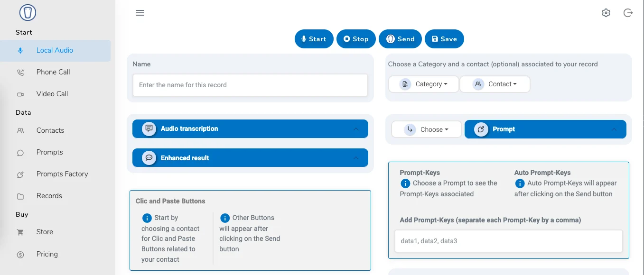Click the Enhanced result bubble icon
The height and width of the screenshot is (275, 644).
point(149,158)
